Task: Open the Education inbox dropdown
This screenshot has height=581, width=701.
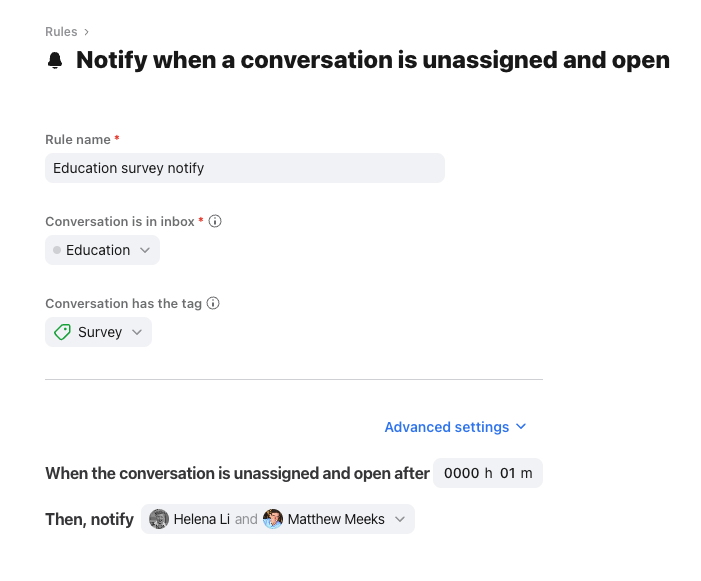Action: pos(102,250)
